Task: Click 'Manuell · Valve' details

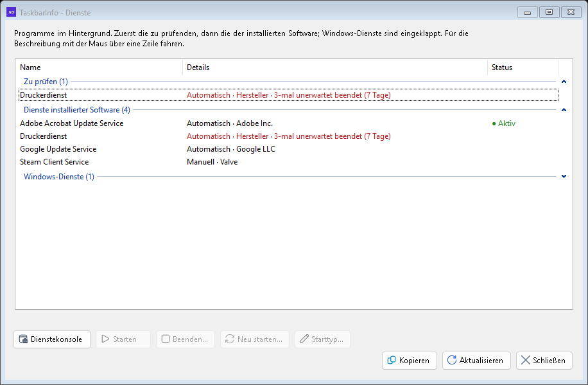Action: [x=212, y=162]
